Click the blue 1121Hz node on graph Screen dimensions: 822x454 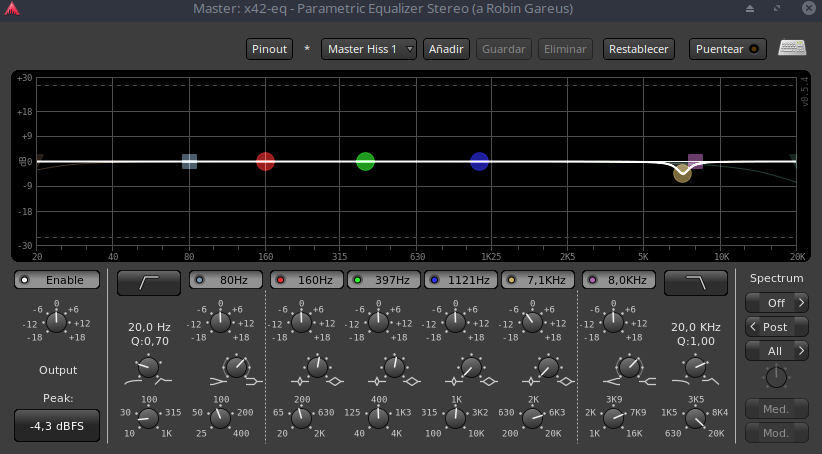tap(479, 161)
